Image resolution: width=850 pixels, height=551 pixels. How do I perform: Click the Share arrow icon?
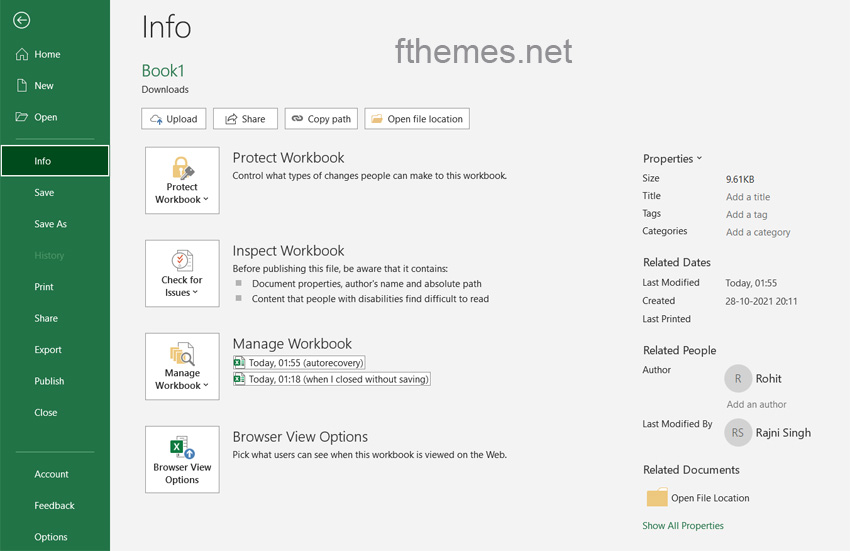(x=231, y=119)
